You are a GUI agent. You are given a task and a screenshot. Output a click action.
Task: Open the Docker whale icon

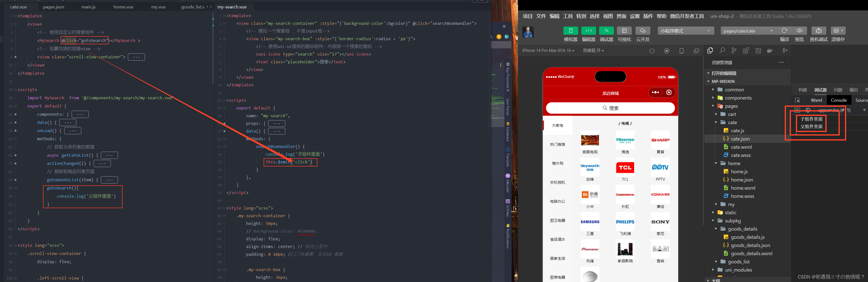click(770, 51)
